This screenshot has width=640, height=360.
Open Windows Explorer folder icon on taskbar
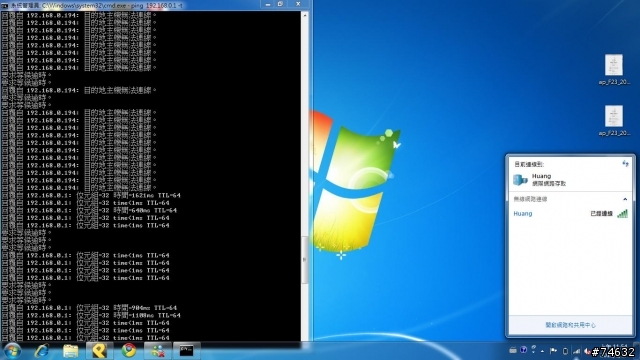[71, 351]
